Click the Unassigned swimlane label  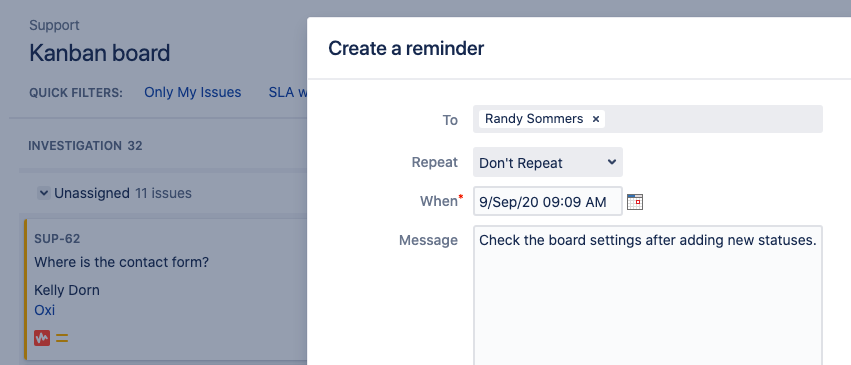tap(92, 193)
